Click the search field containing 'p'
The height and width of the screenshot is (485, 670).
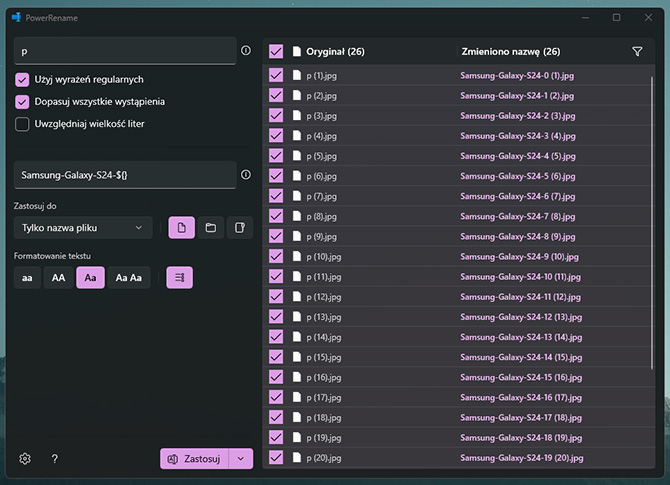click(x=125, y=51)
